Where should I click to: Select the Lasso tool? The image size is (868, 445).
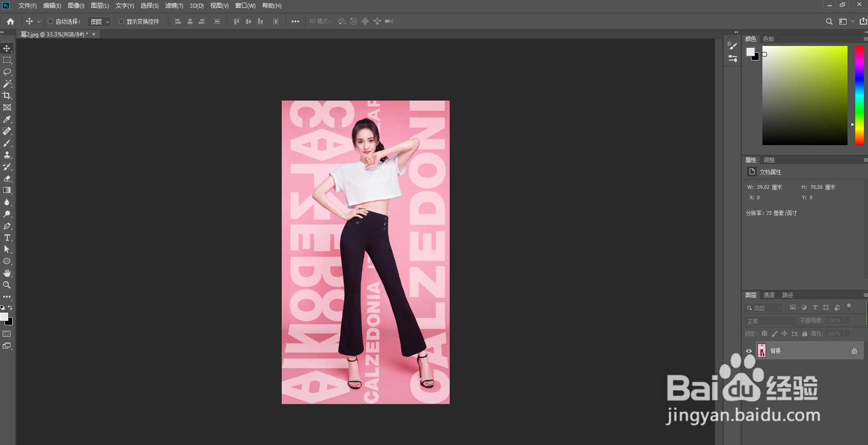[x=7, y=72]
